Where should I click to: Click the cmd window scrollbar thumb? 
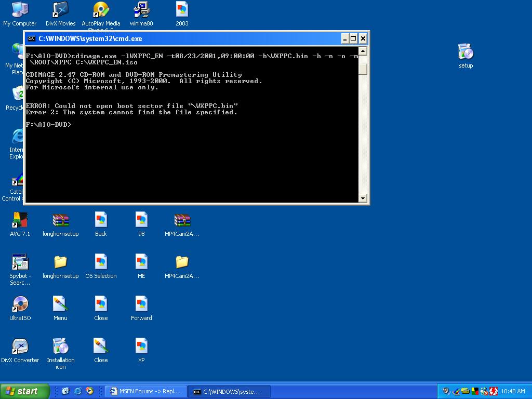click(363, 69)
